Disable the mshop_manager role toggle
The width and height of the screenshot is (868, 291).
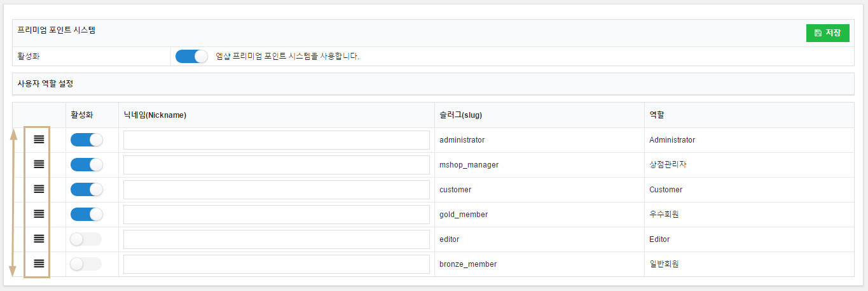tap(86, 165)
